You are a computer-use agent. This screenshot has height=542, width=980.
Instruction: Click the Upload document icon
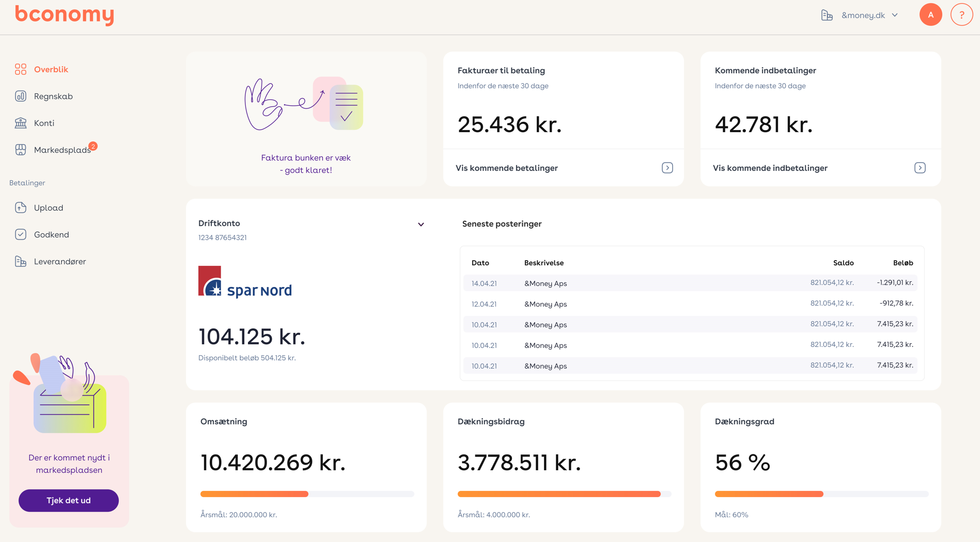(21, 208)
